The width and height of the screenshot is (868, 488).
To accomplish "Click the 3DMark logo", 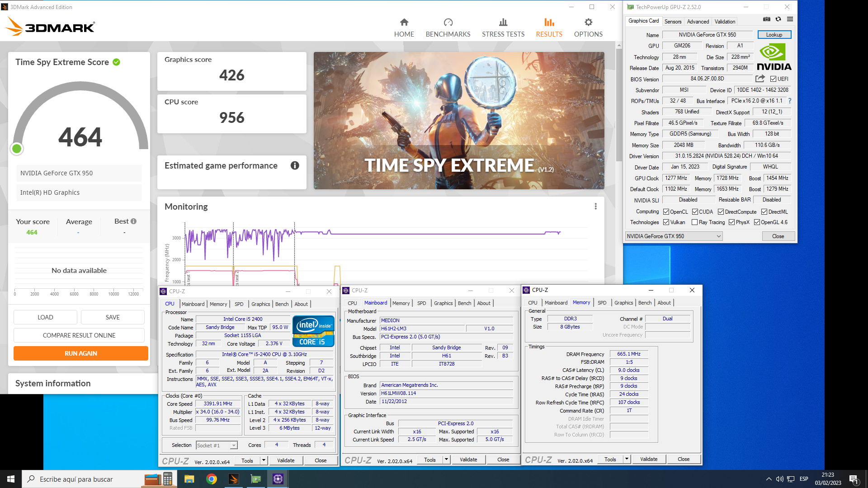I will (51, 27).
